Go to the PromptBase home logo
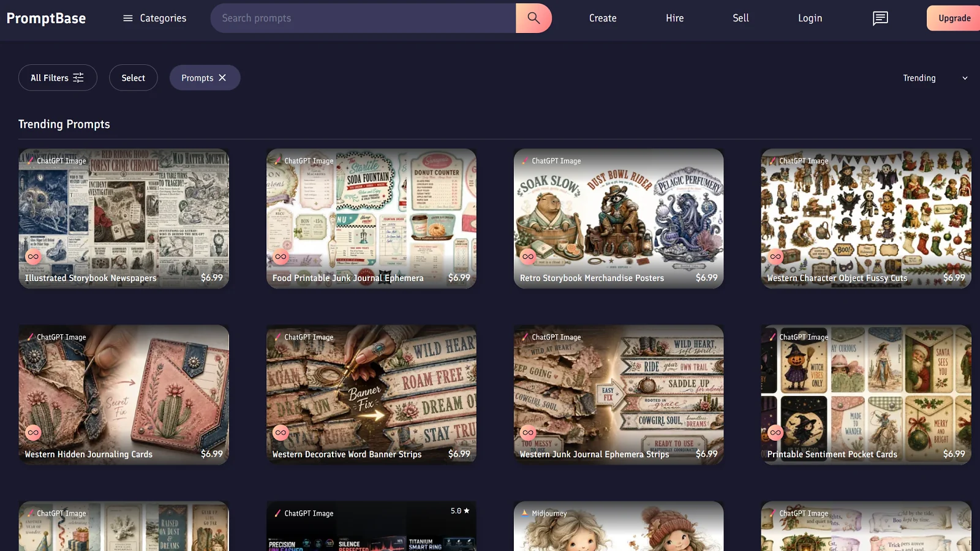Screen dimensions: 980x551 tap(46, 18)
